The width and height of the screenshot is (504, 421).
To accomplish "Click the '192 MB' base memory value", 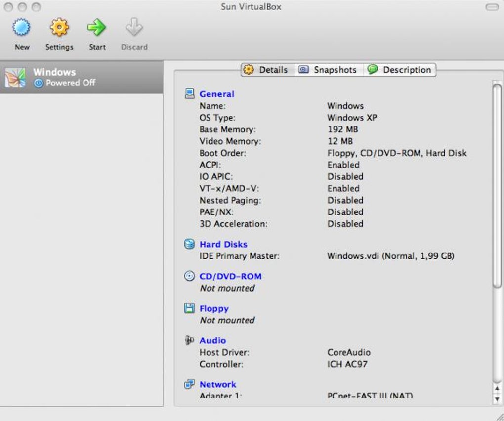I will (342, 129).
